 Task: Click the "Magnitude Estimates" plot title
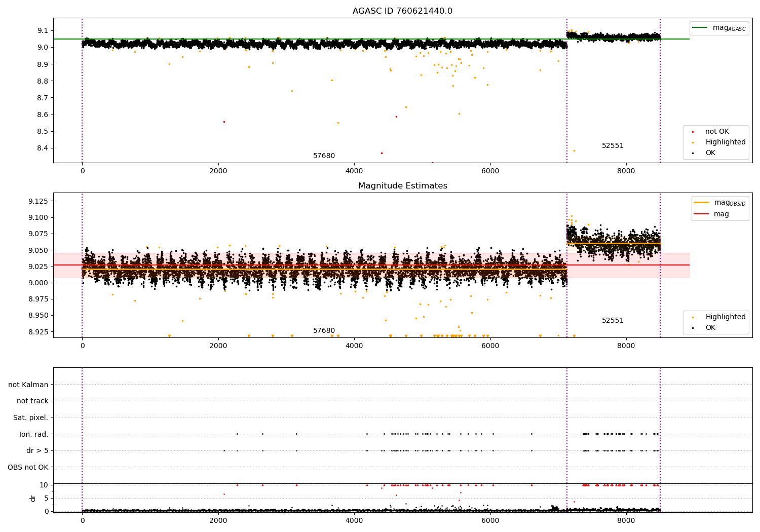coord(402,186)
